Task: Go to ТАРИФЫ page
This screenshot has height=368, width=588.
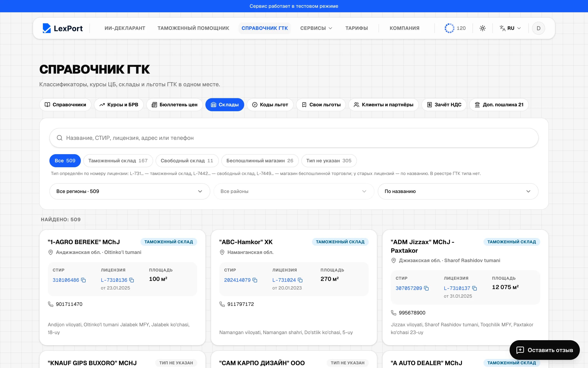Action: point(357,28)
